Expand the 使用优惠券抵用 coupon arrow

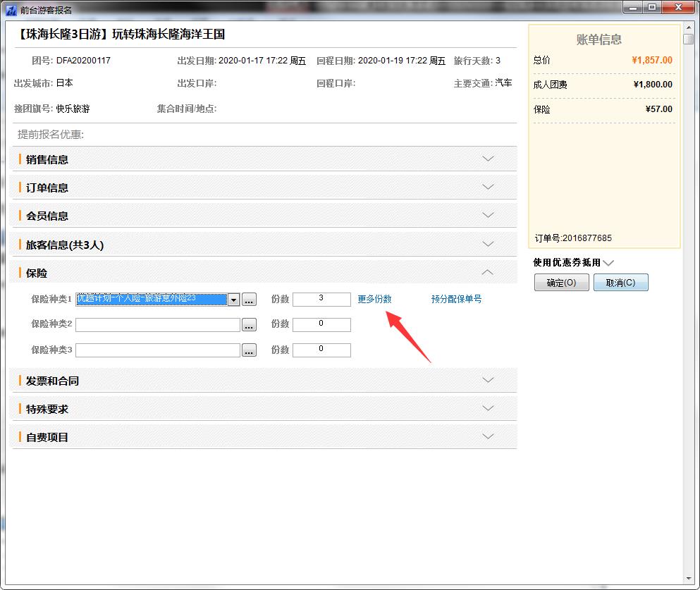click(x=609, y=262)
